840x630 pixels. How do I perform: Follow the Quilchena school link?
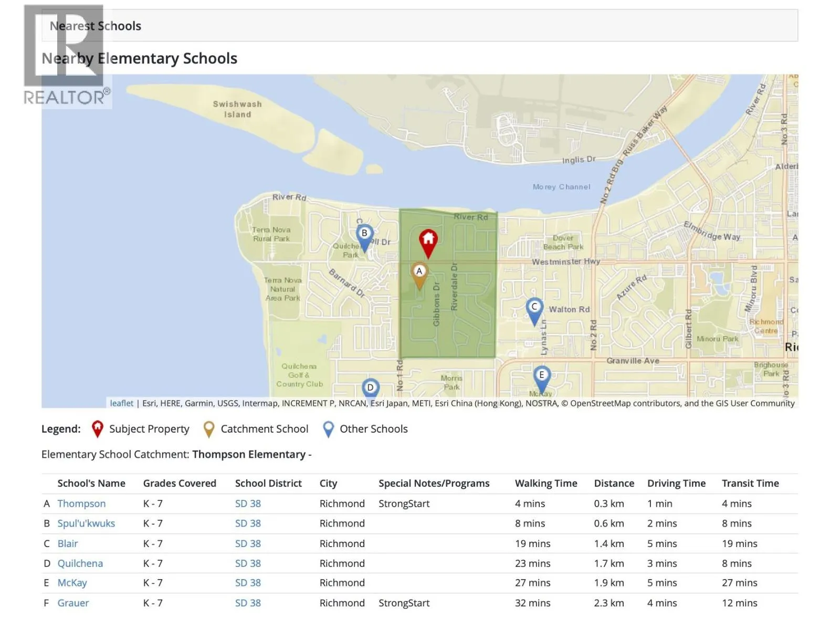[80, 563]
